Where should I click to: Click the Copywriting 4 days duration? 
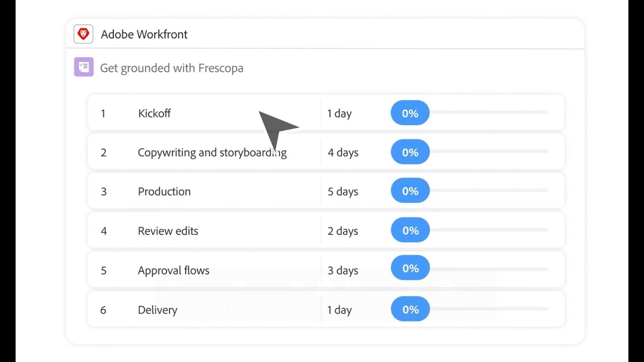[343, 153]
